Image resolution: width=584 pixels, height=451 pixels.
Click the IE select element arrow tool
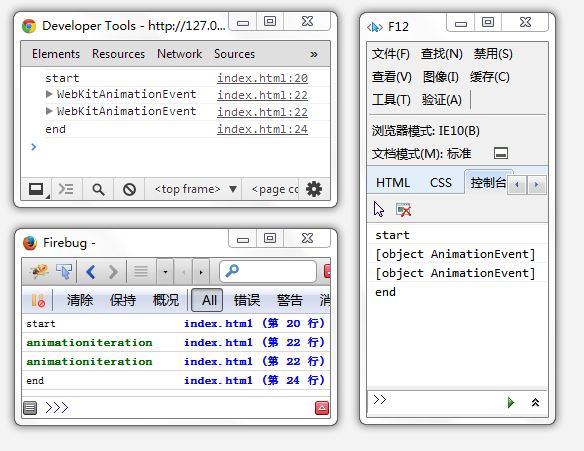(x=379, y=209)
